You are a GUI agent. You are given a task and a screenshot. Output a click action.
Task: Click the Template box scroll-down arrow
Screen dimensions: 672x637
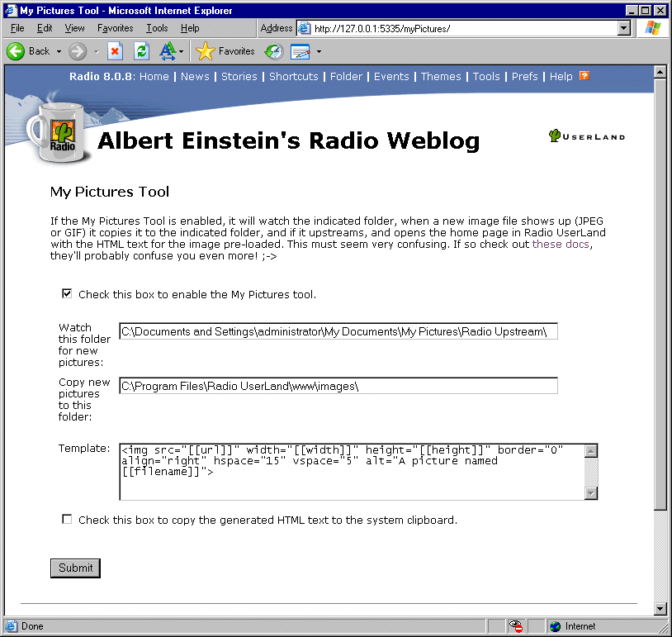591,493
